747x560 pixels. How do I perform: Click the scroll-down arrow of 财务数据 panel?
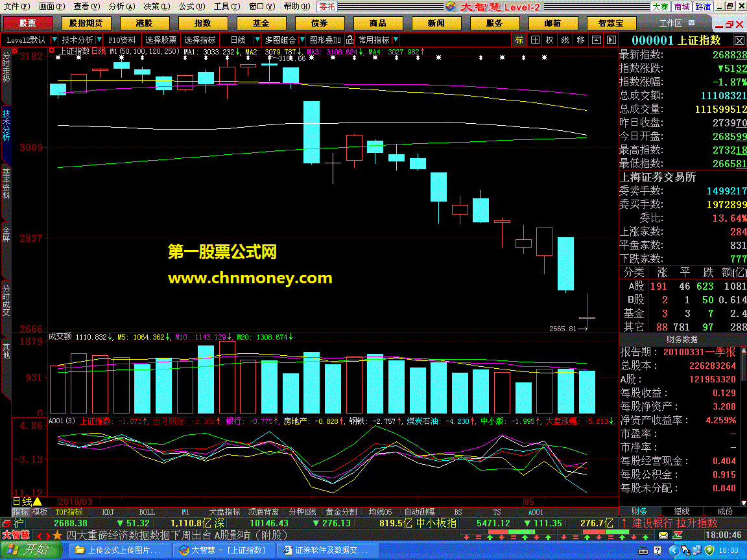744,502
